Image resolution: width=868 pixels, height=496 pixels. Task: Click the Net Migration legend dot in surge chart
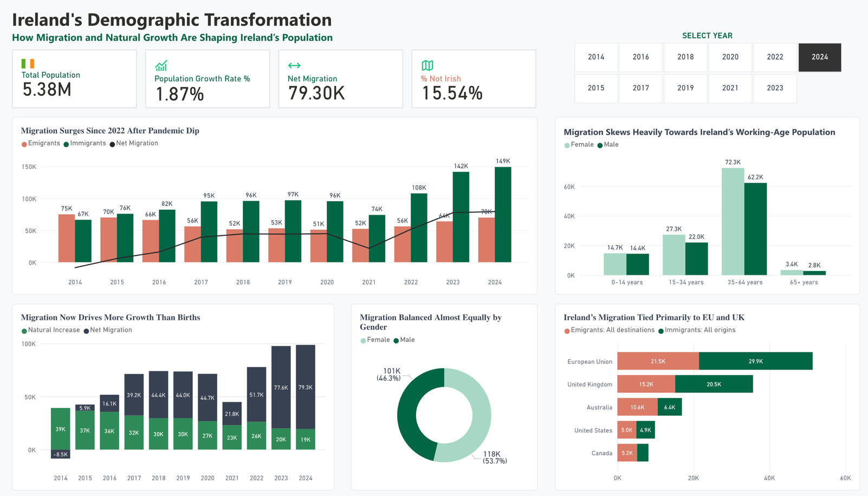pyautogui.click(x=112, y=144)
